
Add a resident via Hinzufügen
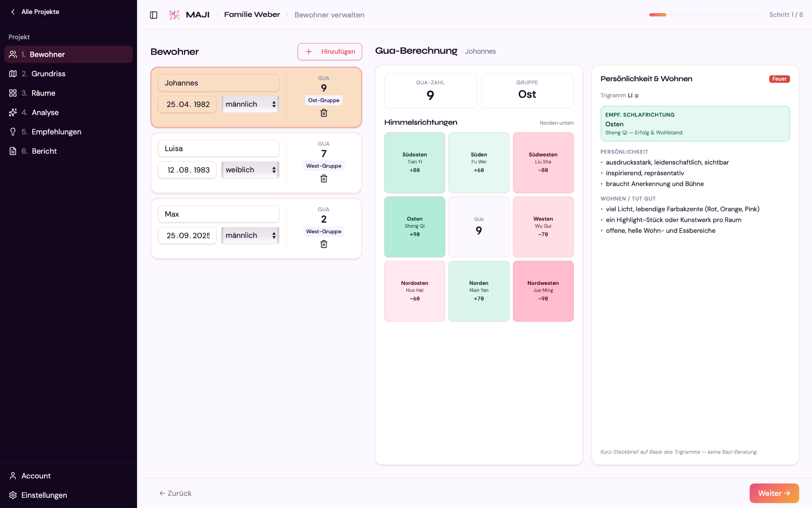tap(330, 52)
